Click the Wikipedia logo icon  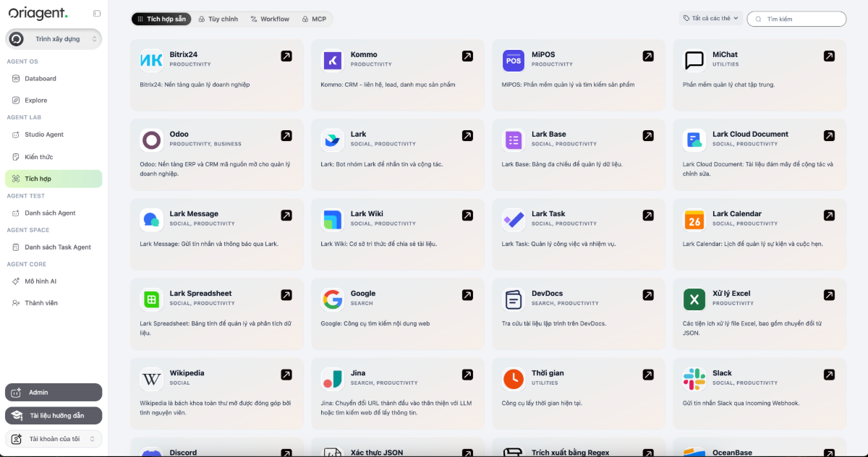(x=151, y=379)
